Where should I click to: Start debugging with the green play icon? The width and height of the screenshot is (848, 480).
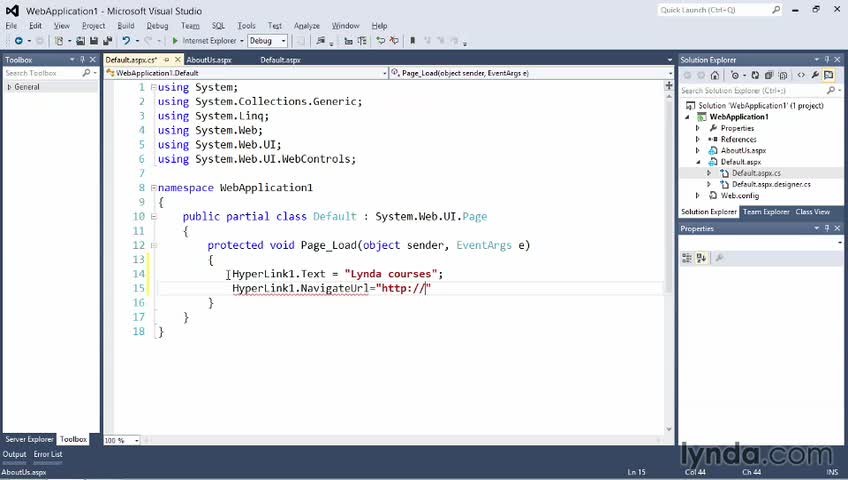coord(175,41)
